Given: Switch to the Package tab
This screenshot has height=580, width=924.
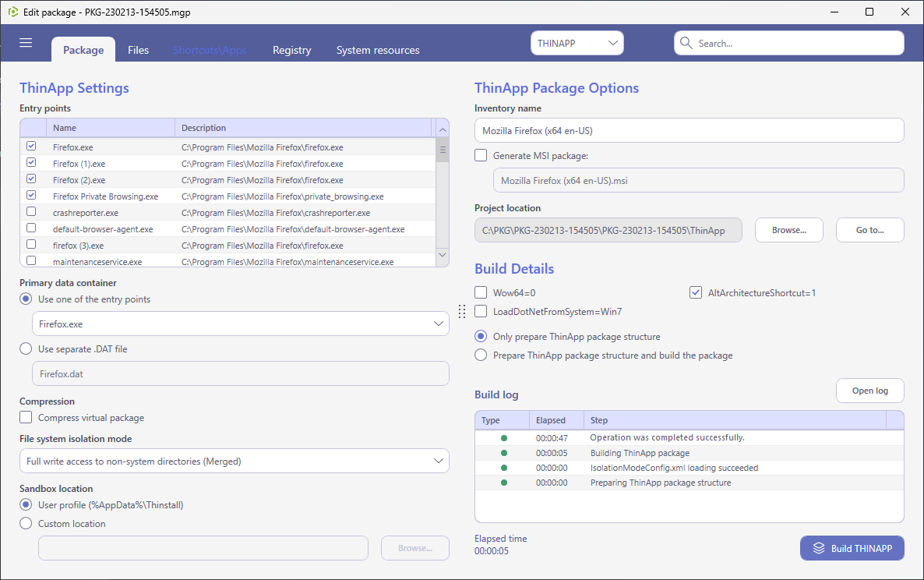Looking at the screenshot, I should [83, 50].
